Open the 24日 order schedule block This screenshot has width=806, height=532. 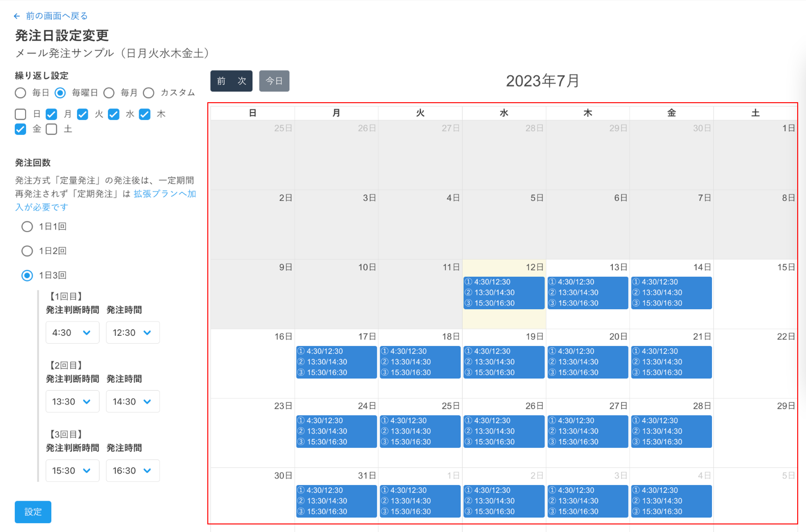point(336,431)
